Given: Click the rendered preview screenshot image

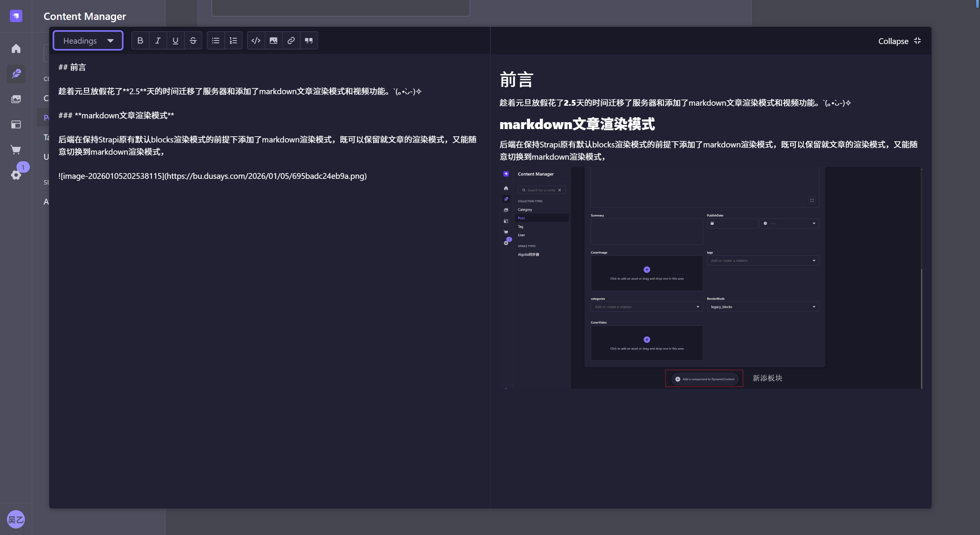Looking at the screenshot, I should (710, 278).
